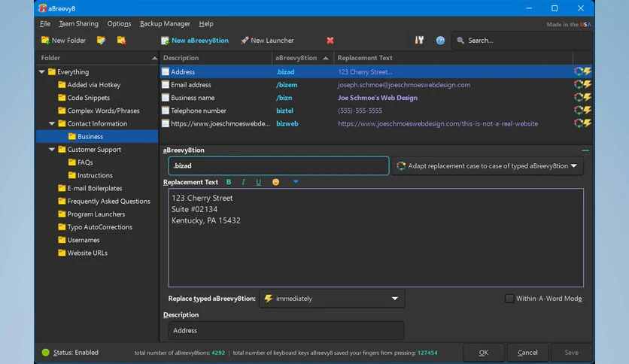Collapse the Contact Information folder
Viewport: 629px width, 364px height.
click(x=52, y=123)
